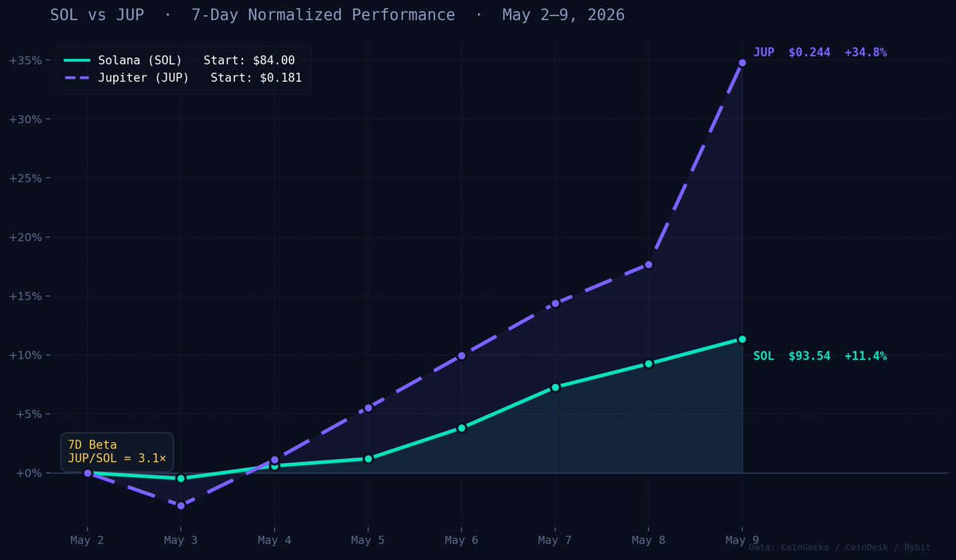This screenshot has width=956, height=560.
Task: Click the JUP $0.244 +34.8% end label
Action: pyautogui.click(x=820, y=52)
